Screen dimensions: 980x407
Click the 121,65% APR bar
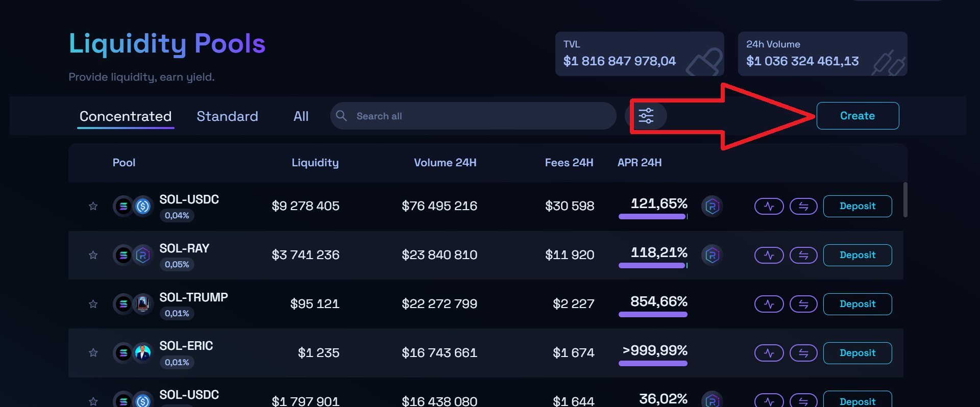click(653, 217)
